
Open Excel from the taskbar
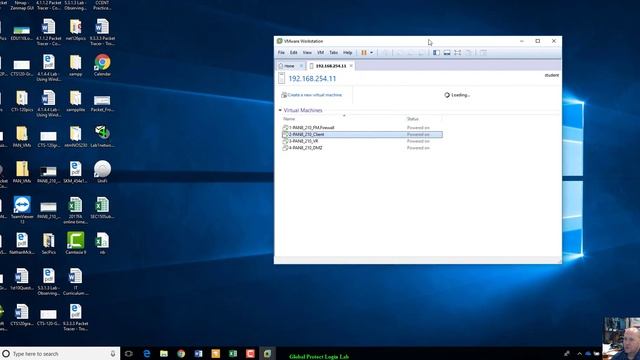[x=233, y=353]
